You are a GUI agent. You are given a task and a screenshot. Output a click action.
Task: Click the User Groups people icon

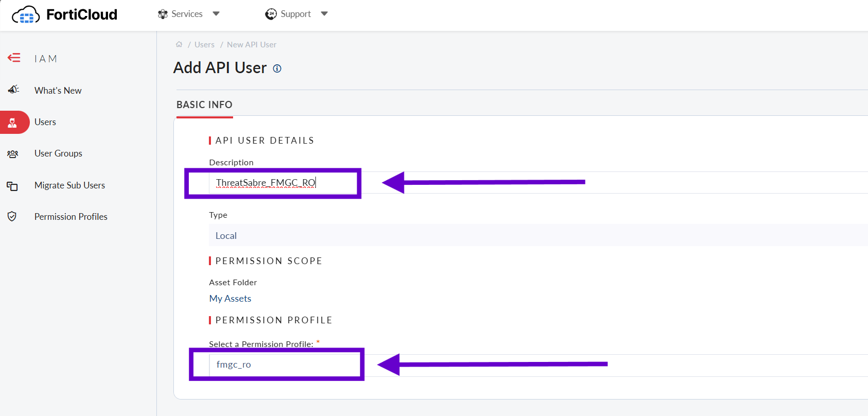13,153
